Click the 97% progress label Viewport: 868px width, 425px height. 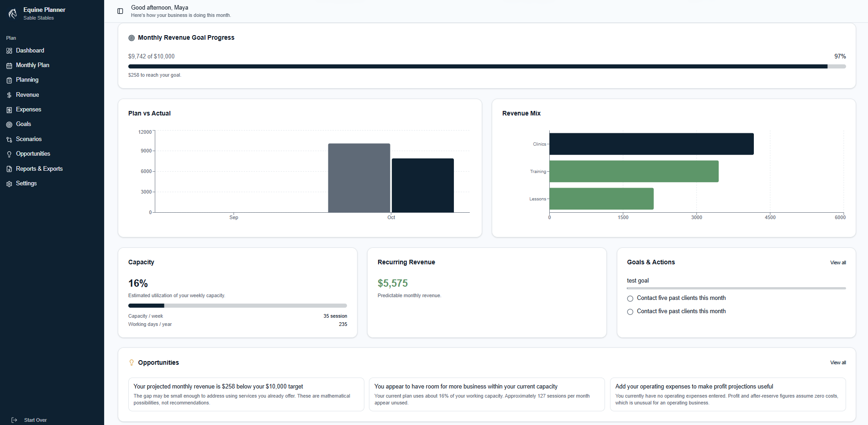[840, 57]
